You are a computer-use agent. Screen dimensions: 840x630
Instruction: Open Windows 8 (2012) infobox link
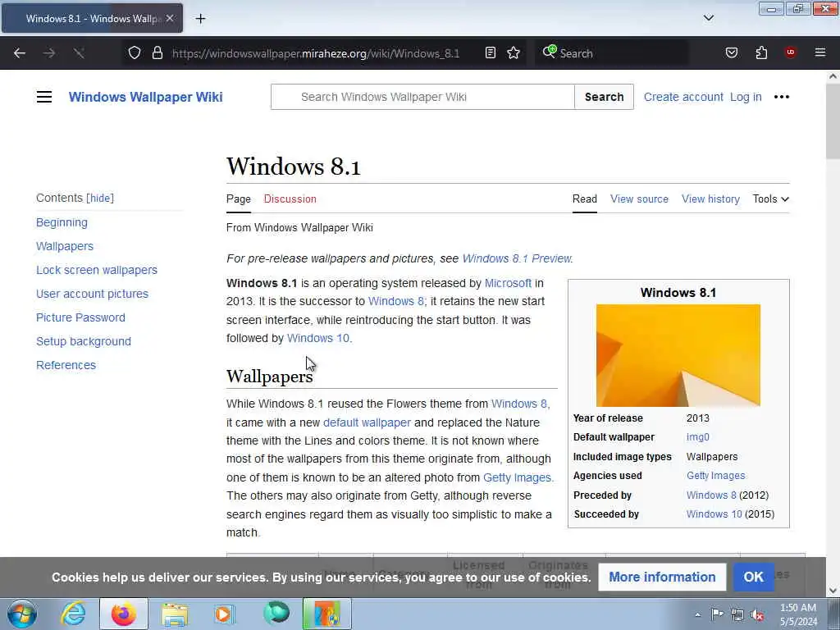(711, 495)
